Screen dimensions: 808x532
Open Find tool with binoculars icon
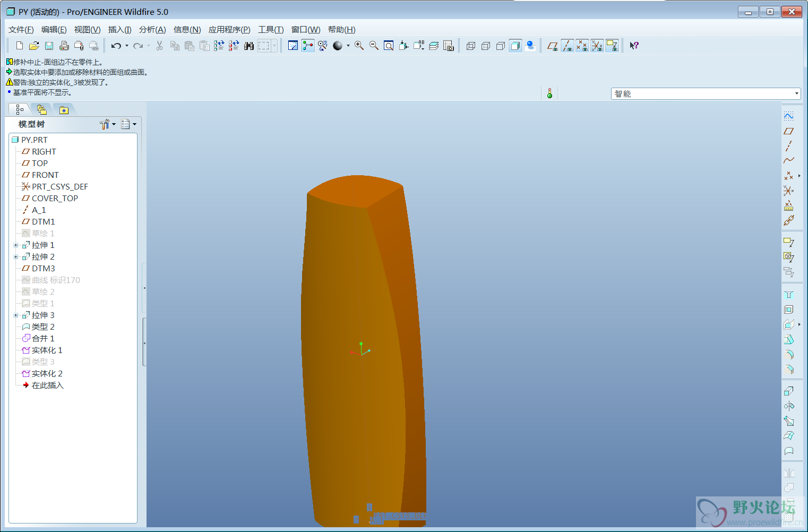(x=248, y=46)
